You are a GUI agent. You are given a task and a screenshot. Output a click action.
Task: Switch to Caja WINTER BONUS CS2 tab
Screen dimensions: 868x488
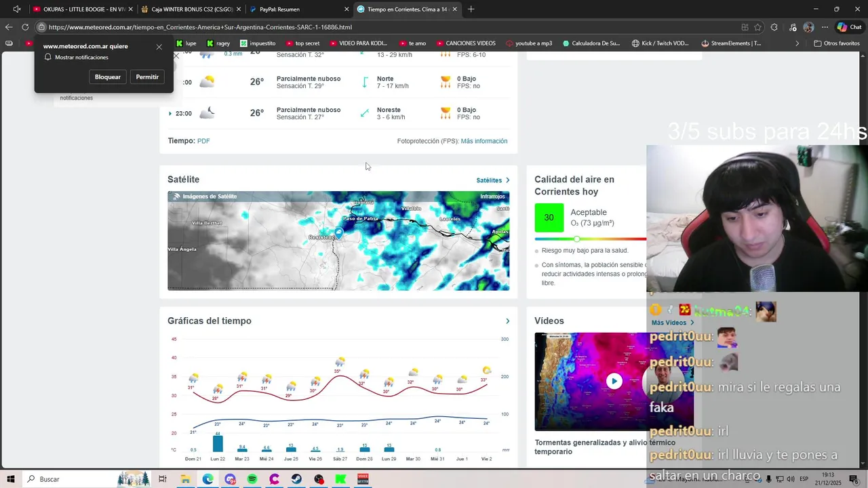191,9
